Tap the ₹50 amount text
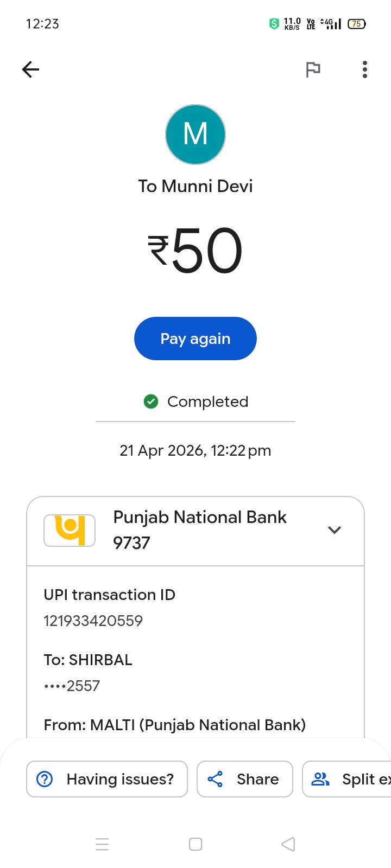The image size is (391, 868). pos(195,251)
